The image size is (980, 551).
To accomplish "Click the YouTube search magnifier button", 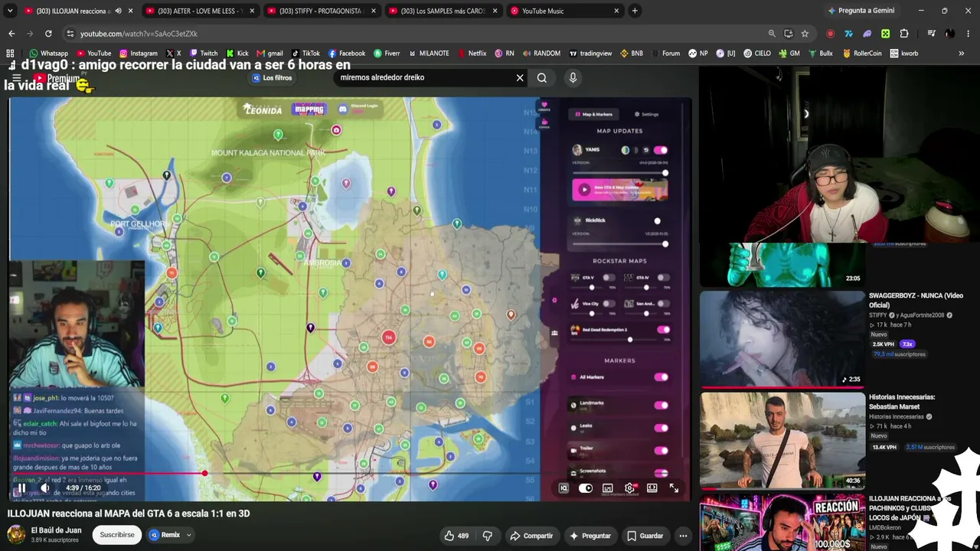I will point(542,77).
